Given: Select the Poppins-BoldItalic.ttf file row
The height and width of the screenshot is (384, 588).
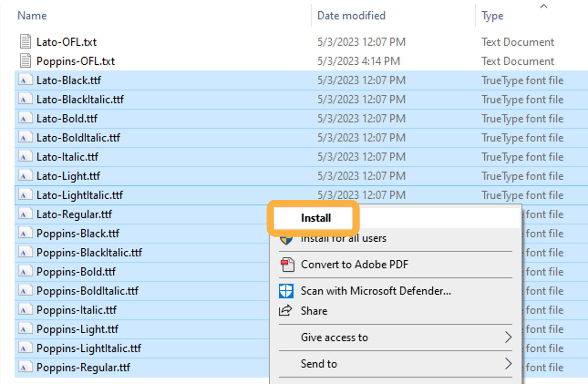Looking at the screenshot, I should pyautogui.click(x=87, y=291).
